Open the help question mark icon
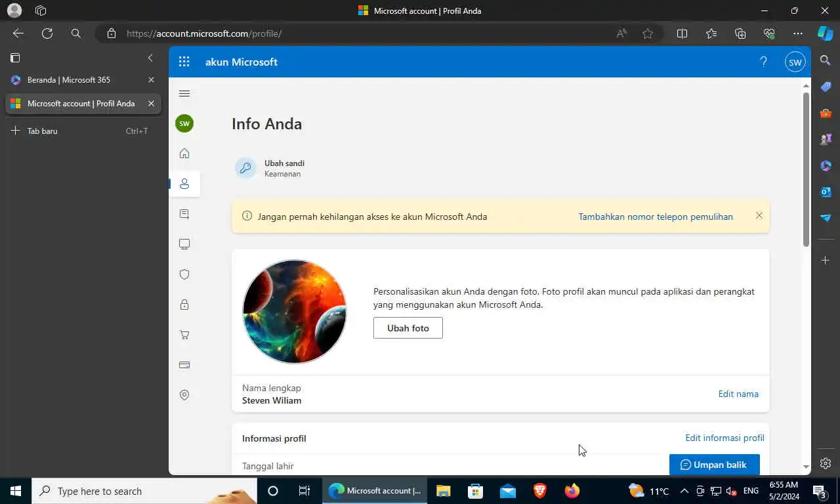 (x=763, y=62)
